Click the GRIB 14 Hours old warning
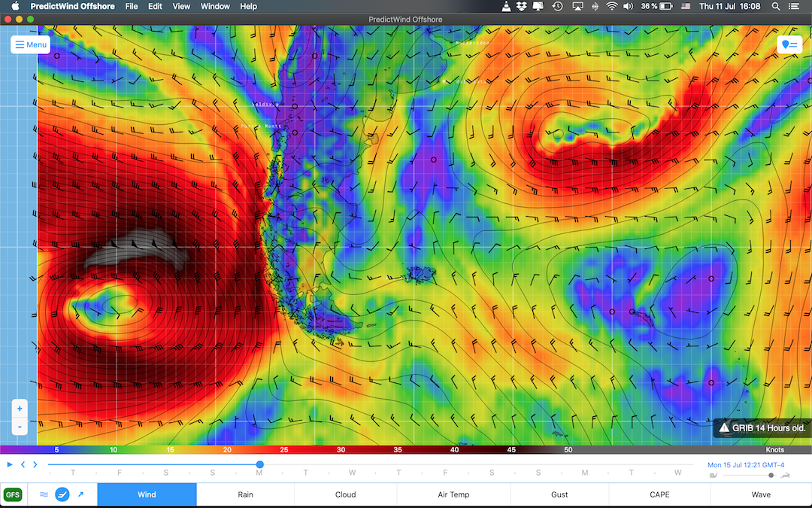 [762, 428]
